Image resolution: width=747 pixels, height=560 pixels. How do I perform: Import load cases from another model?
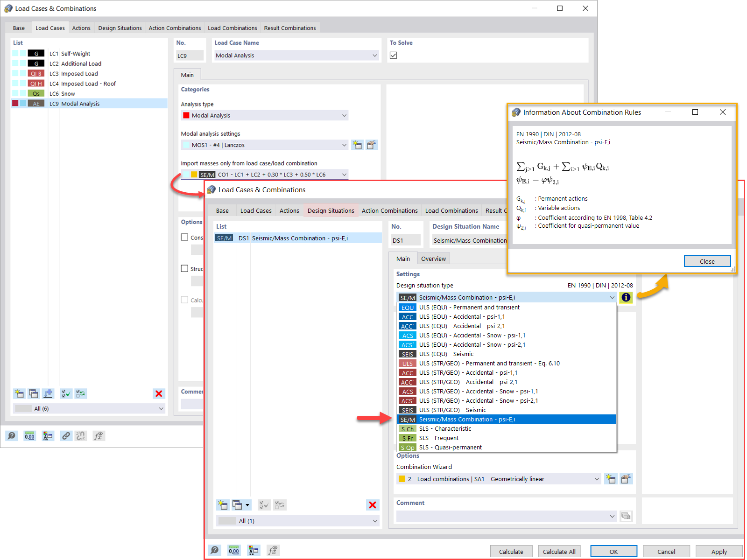click(48, 393)
